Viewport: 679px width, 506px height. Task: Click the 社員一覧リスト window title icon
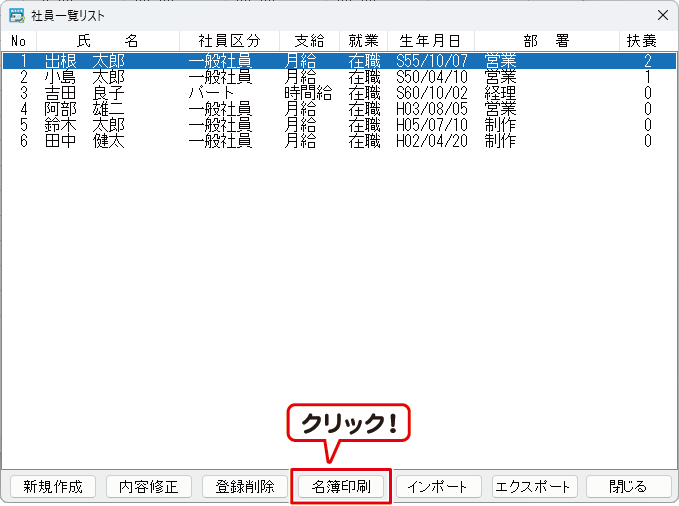click(x=17, y=15)
